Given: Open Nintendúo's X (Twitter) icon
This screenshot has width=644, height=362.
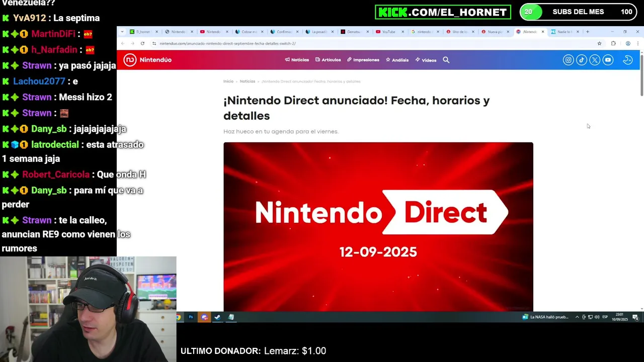Looking at the screenshot, I should (595, 60).
